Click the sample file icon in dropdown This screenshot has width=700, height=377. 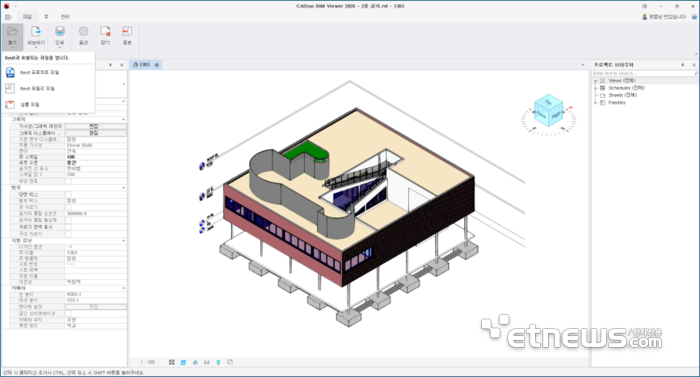(10, 105)
